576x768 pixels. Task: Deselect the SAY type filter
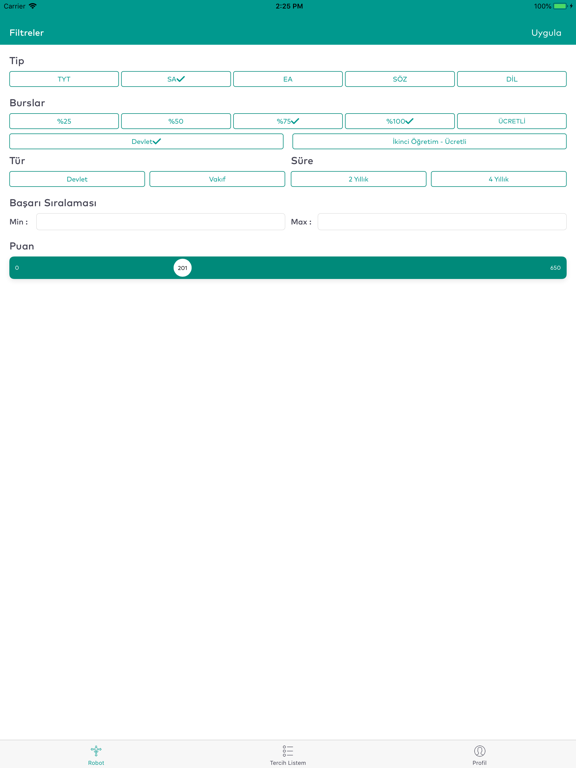point(176,79)
